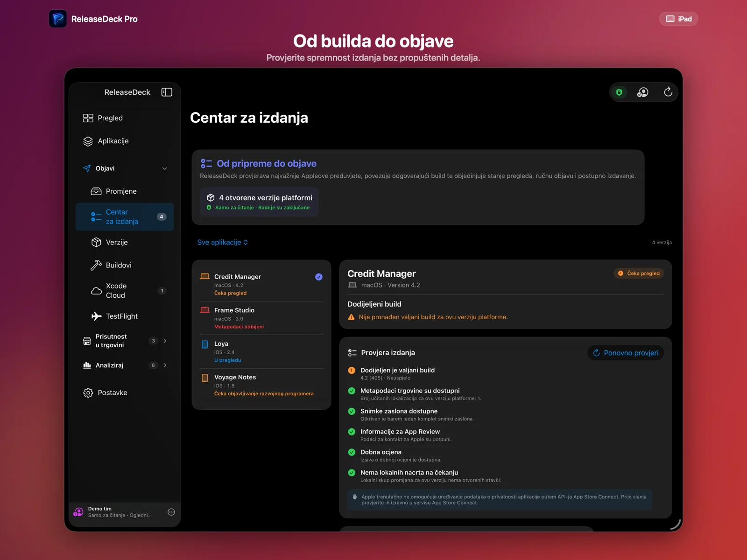Viewport: 747px width, 560px height.
Task: Open the Sve aplikacije filter dropdown
Action: pyautogui.click(x=223, y=242)
